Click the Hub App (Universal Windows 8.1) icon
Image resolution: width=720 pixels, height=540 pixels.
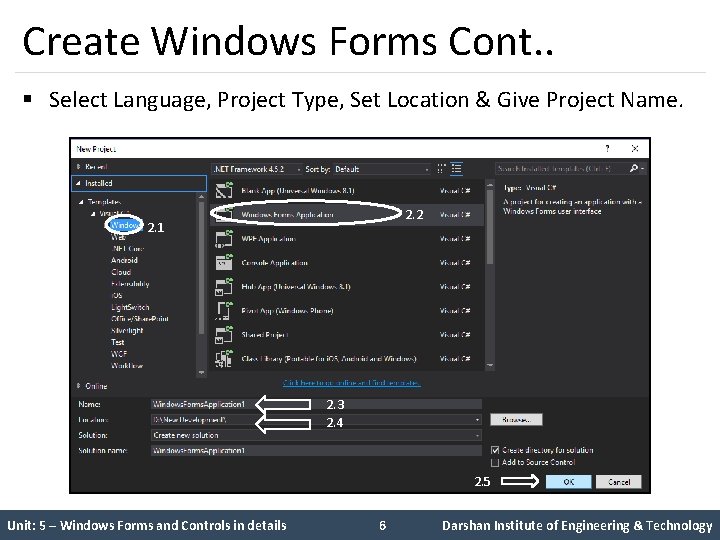[224, 287]
